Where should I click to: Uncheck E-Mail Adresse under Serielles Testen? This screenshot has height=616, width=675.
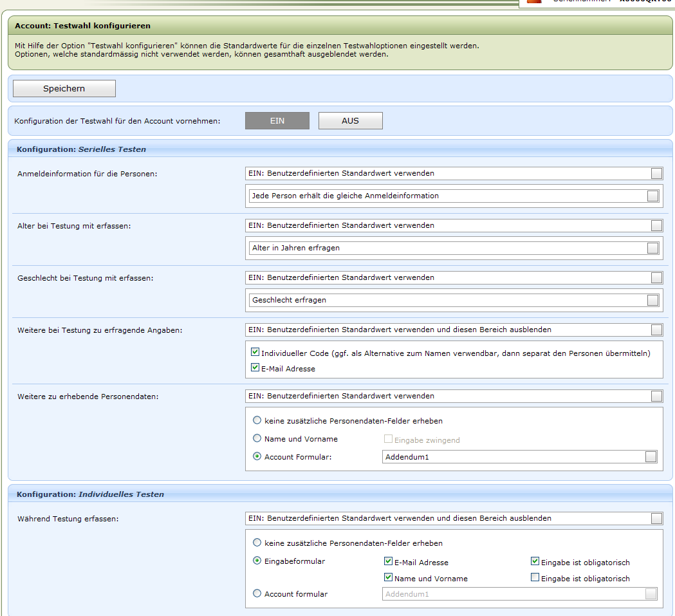point(255,368)
